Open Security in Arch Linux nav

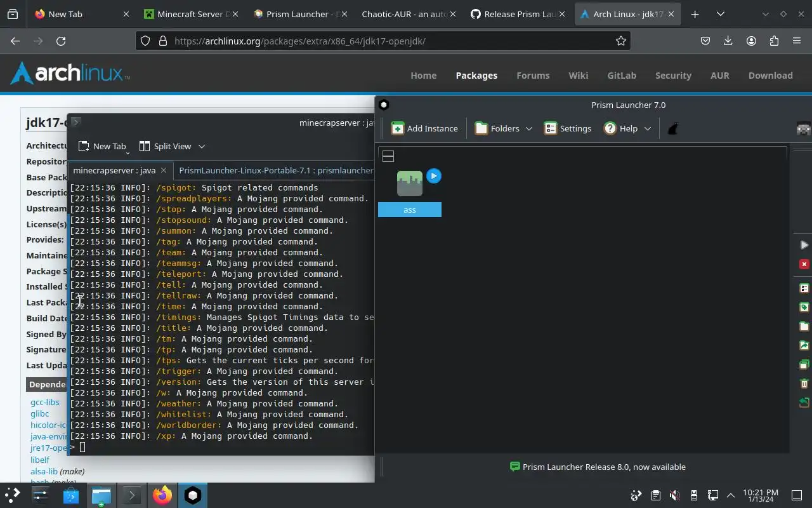click(673, 75)
